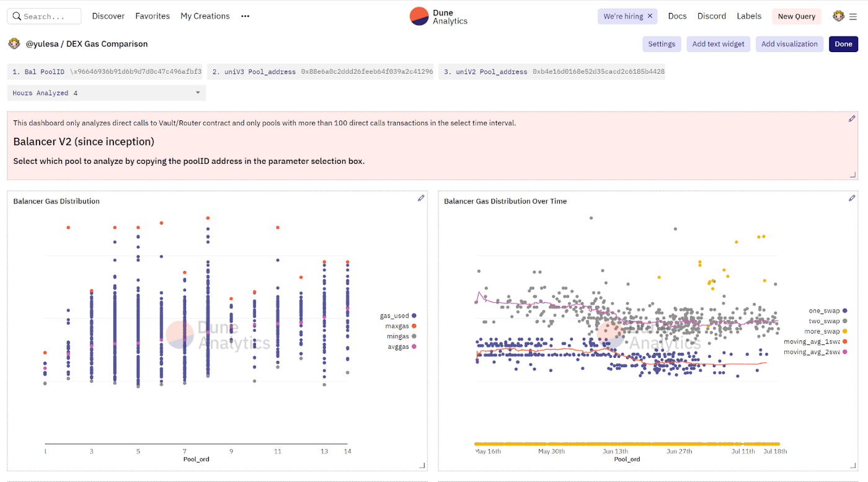Click the Jun 13th axis label

615,451
